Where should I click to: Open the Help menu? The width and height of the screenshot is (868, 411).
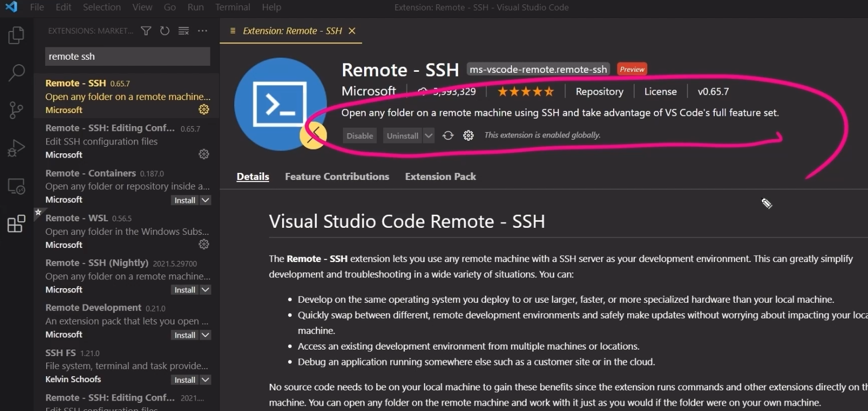(x=271, y=7)
